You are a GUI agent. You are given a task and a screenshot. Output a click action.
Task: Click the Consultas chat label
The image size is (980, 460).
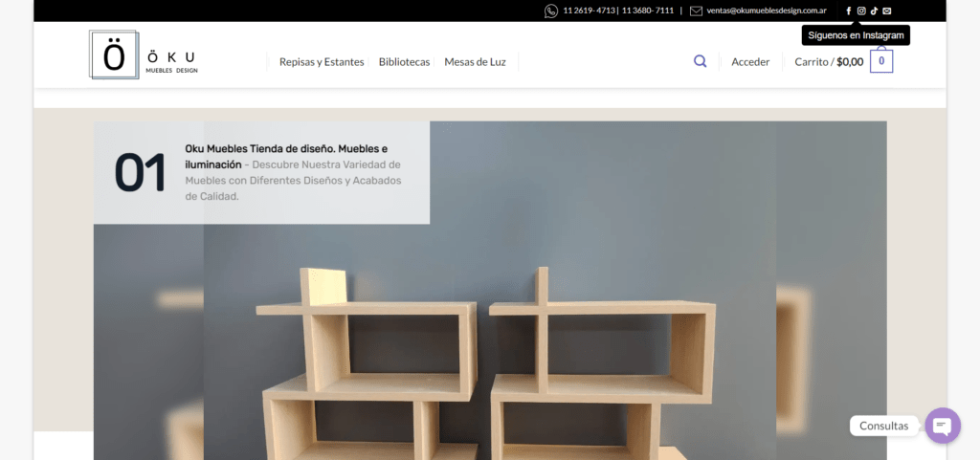click(x=883, y=426)
